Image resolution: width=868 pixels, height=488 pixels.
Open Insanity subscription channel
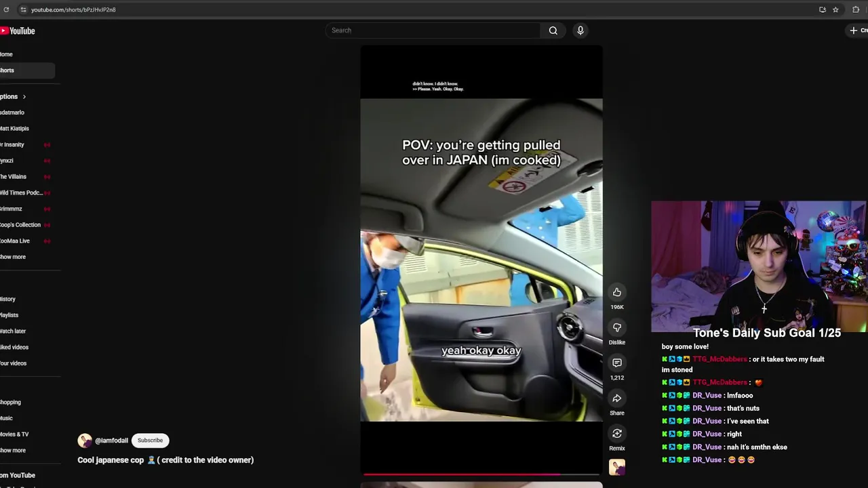point(12,145)
